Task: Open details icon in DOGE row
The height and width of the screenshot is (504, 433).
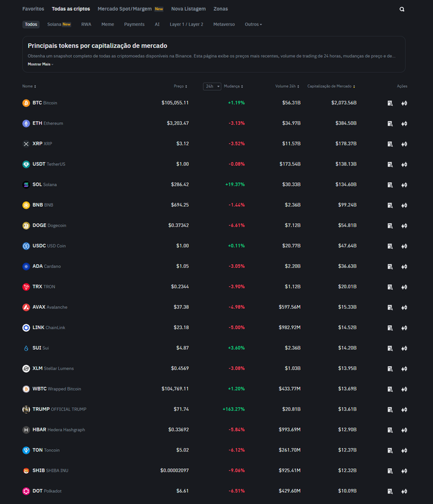Action: [390, 226]
